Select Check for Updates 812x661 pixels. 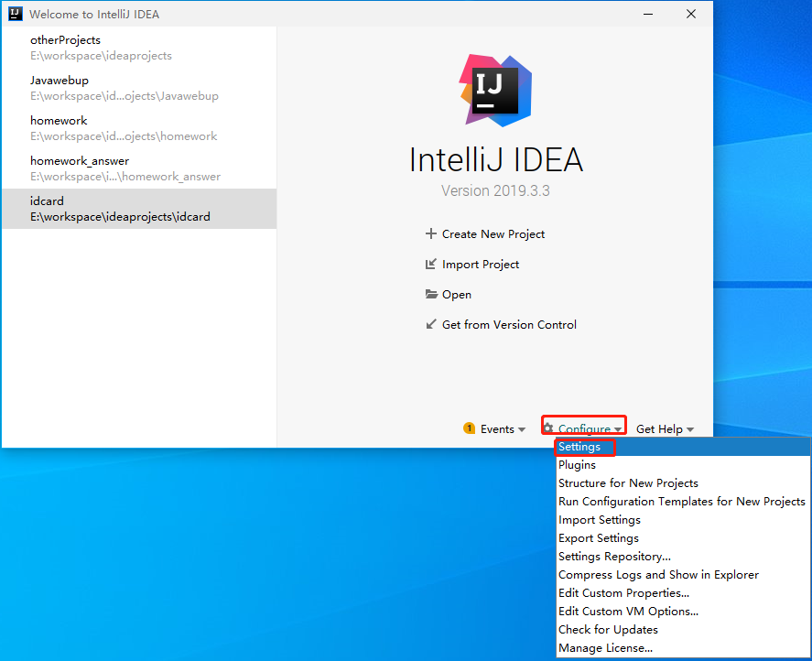(683, 629)
